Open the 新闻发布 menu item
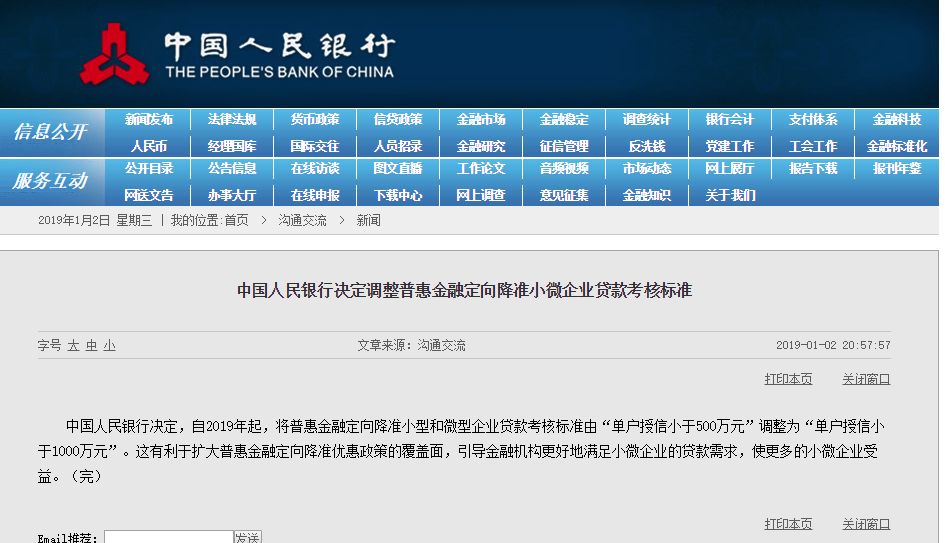Viewport: 945px width, 543px height. point(149,119)
